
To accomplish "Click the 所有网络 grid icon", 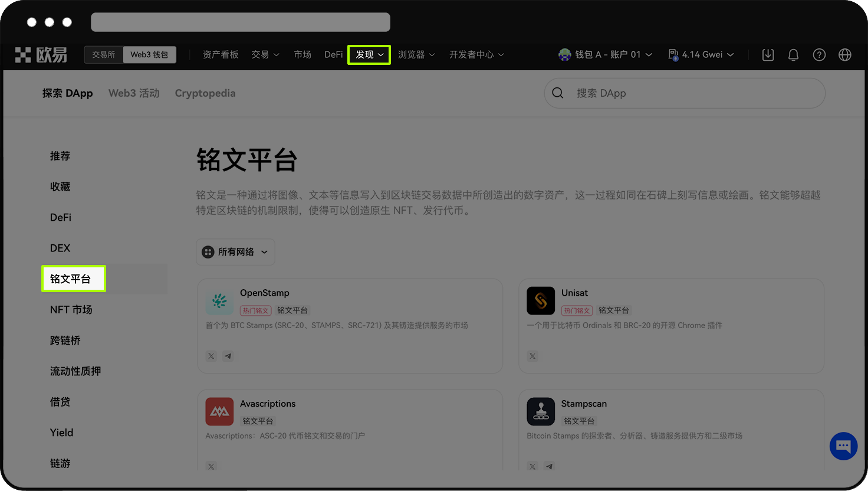I will point(208,252).
